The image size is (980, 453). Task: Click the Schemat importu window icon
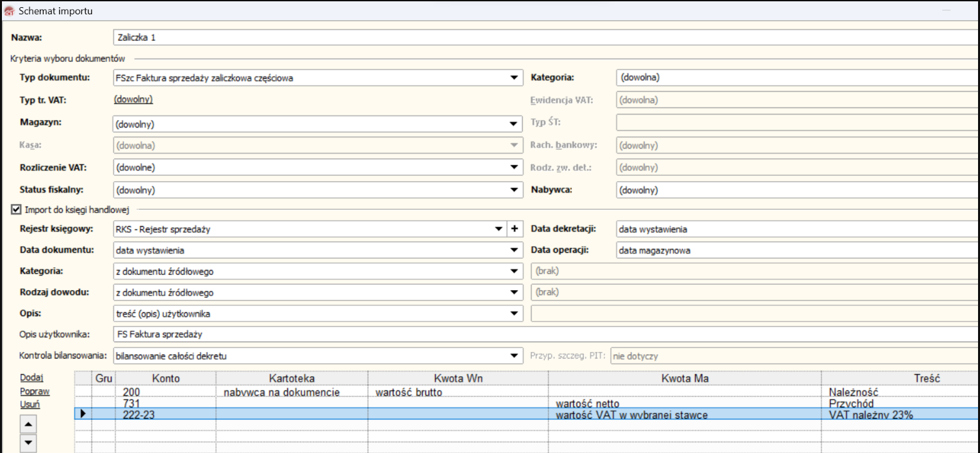pos(10,11)
